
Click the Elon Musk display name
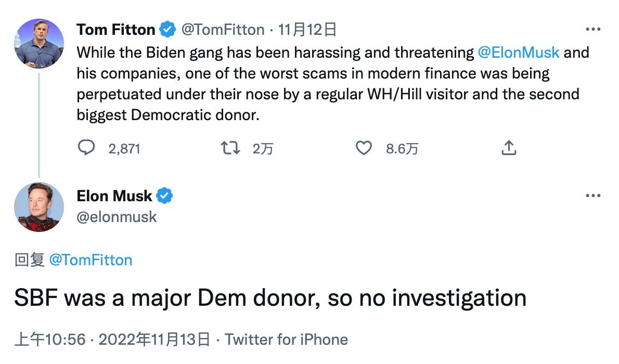(x=114, y=196)
